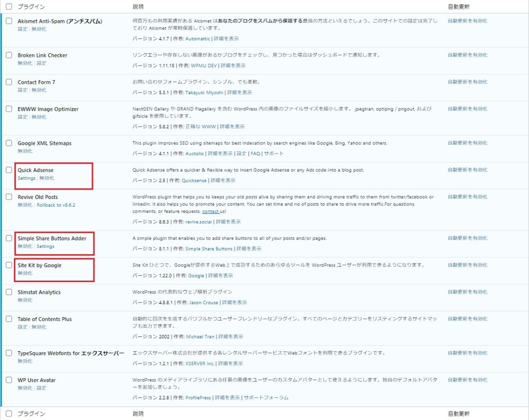
Task: Click 無効化 under Akismet Anti-Spam
Action: click(39, 29)
